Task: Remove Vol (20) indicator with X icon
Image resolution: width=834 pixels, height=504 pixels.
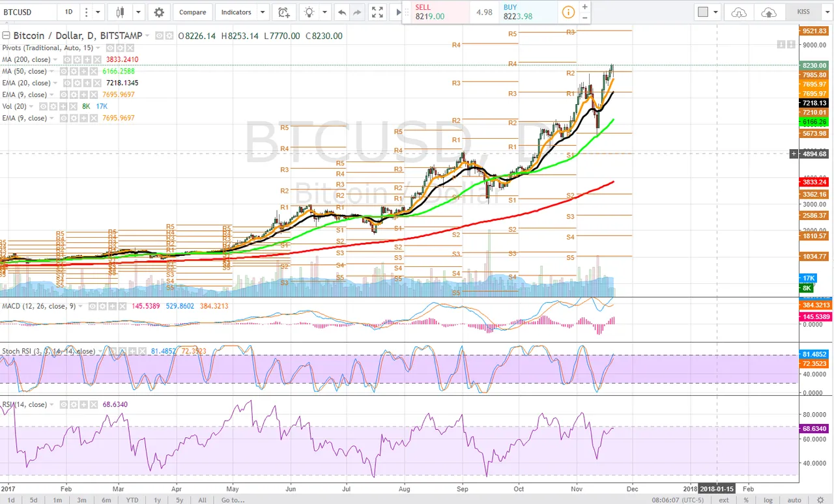Action: tap(73, 107)
